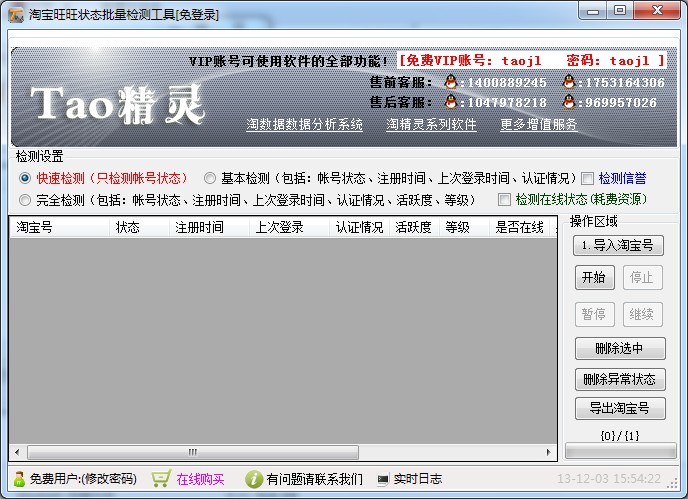Open 更多增值服务 link
Screen dimensions: 688x499
tap(539, 125)
